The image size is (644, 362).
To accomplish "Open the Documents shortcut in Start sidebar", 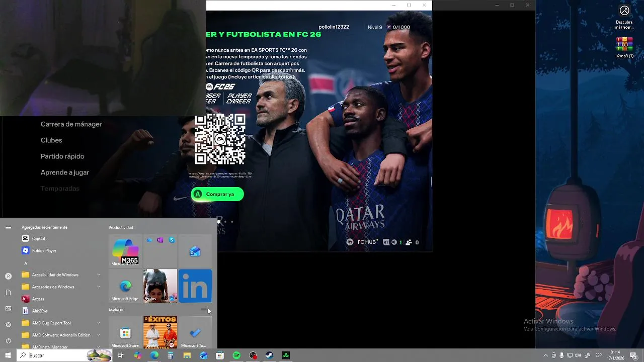I will point(8,292).
